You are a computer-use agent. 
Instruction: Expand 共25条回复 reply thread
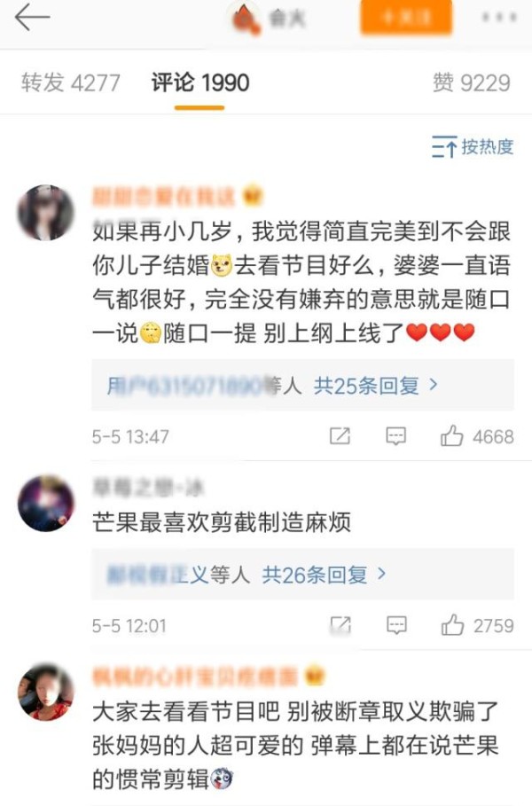tap(376, 385)
